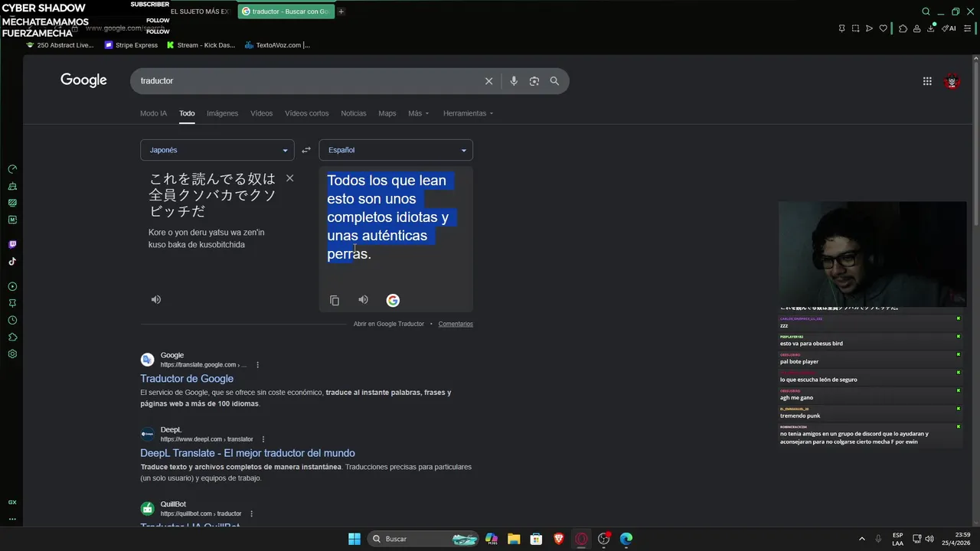Screen dimensions: 980x551
Task: Switch to the Vídeos tab
Action: click(261, 113)
